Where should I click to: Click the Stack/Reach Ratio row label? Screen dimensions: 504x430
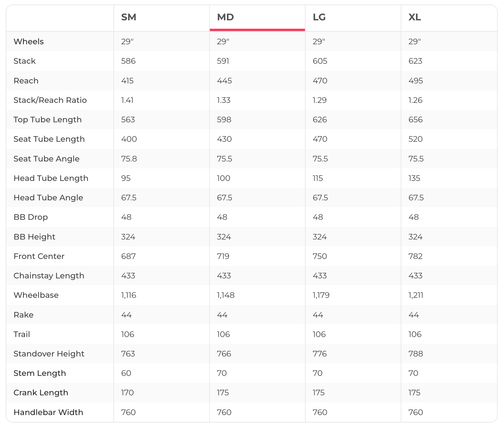(x=50, y=100)
